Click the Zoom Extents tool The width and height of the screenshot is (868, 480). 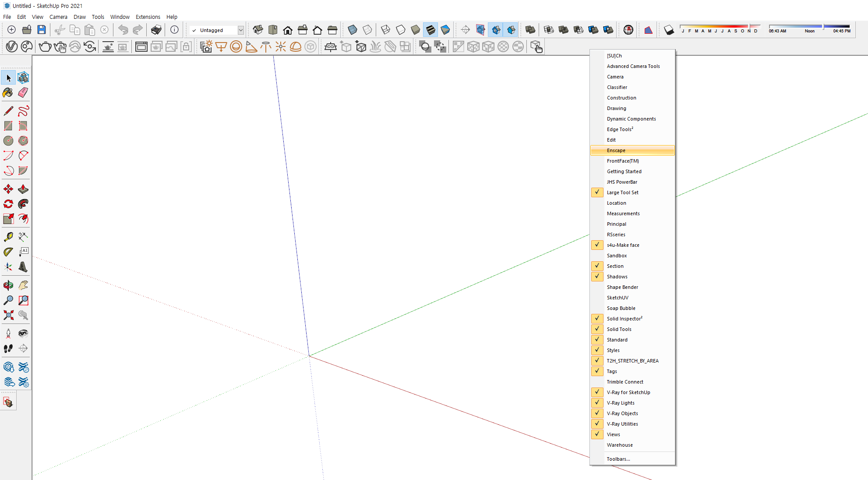coord(8,315)
